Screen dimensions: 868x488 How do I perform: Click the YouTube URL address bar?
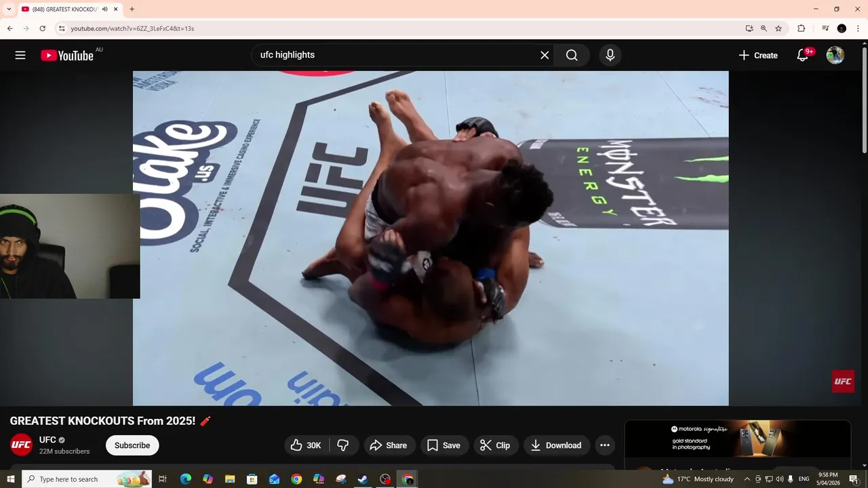pos(400,28)
